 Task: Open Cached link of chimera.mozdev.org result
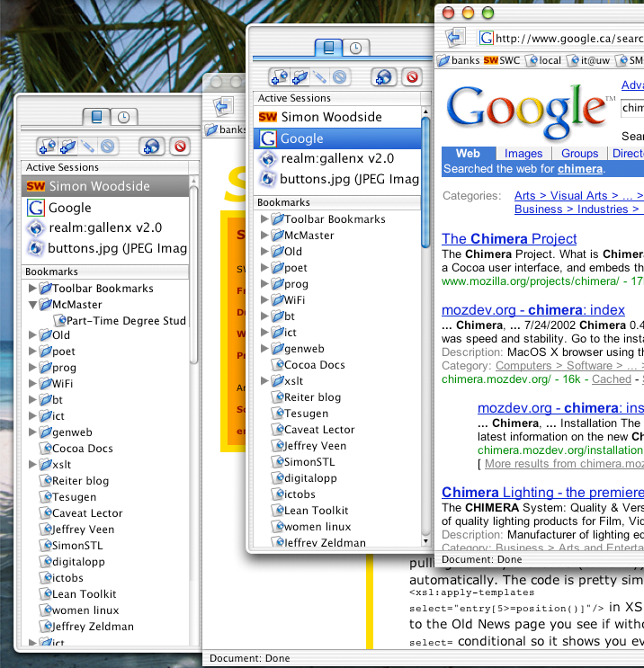pos(612,379)
